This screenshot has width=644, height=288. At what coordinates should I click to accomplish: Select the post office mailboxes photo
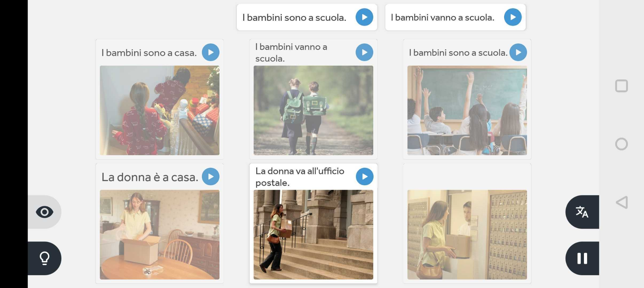[467, 235]
